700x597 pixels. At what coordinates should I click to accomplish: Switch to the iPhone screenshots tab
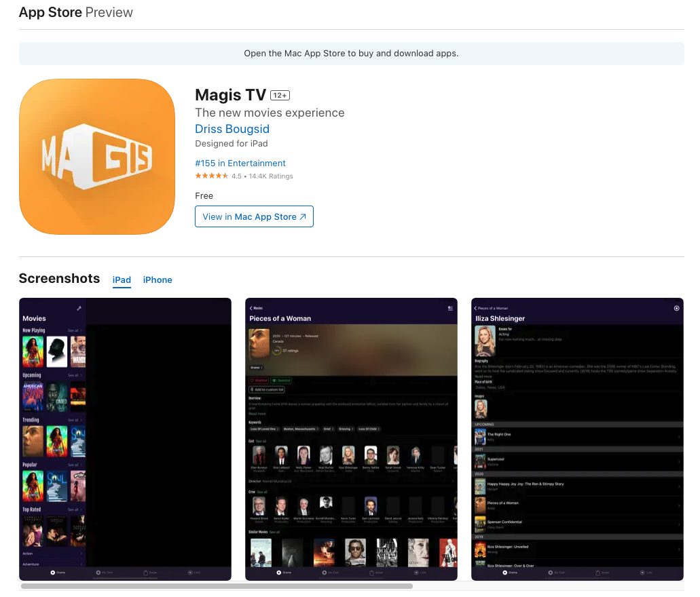pos(157,280)
